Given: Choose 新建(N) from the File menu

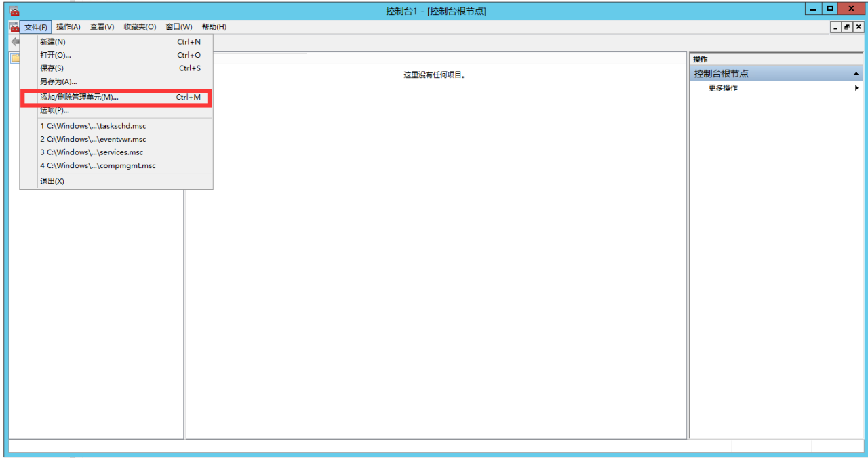Looking at the screenshot, I should [x=116, y=42].
